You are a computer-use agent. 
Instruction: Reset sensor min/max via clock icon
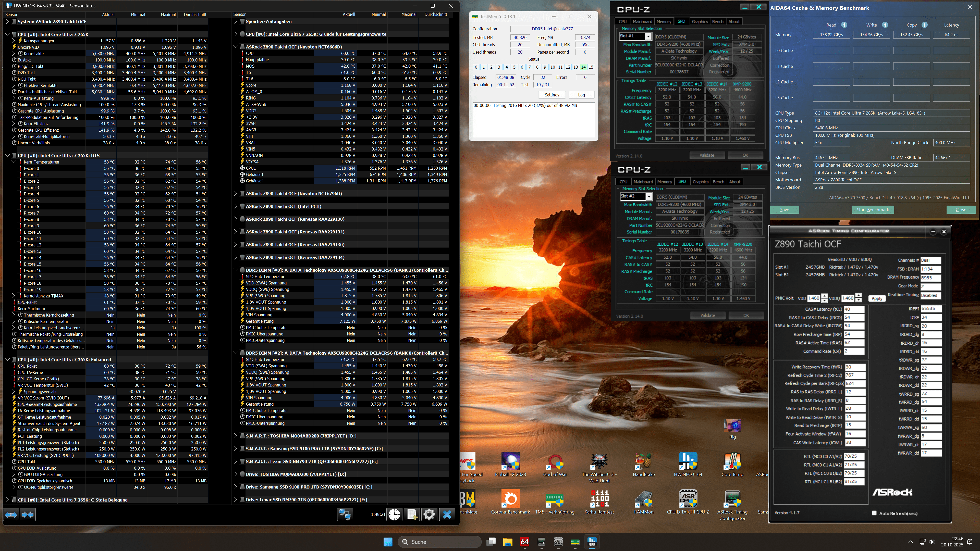[395, 515]
